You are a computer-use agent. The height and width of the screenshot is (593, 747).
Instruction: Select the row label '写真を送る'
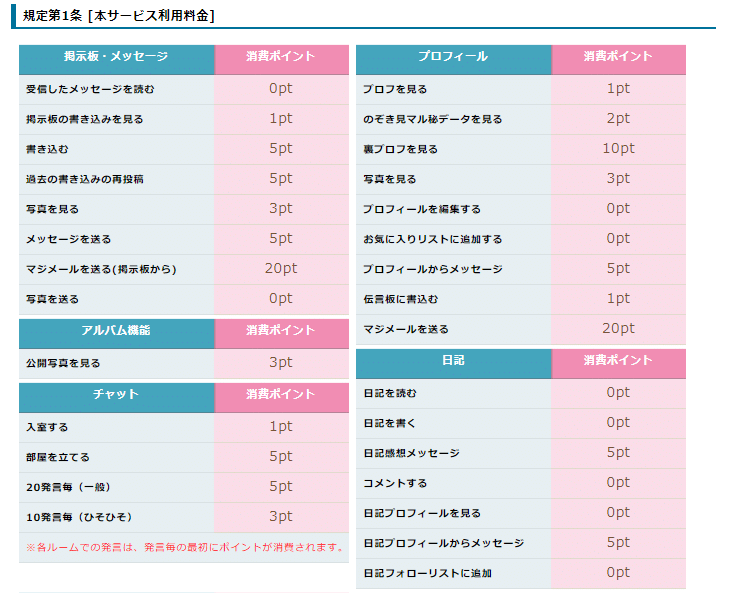52,299
